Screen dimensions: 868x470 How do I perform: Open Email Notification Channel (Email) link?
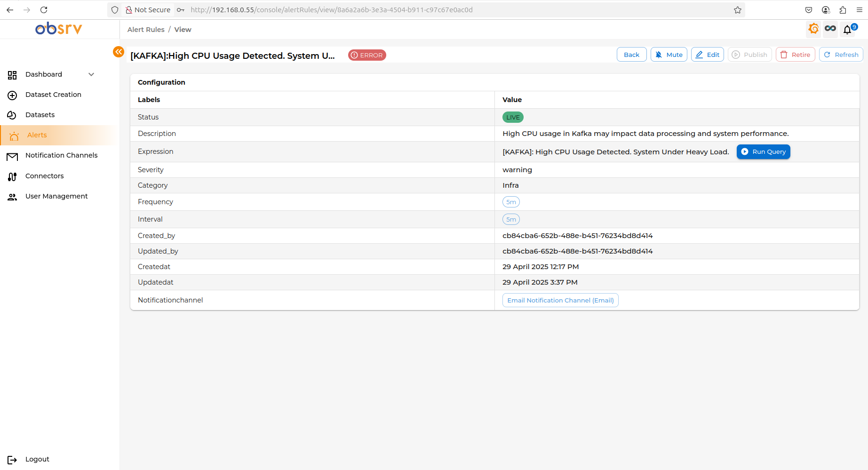[x=560, y=300]
